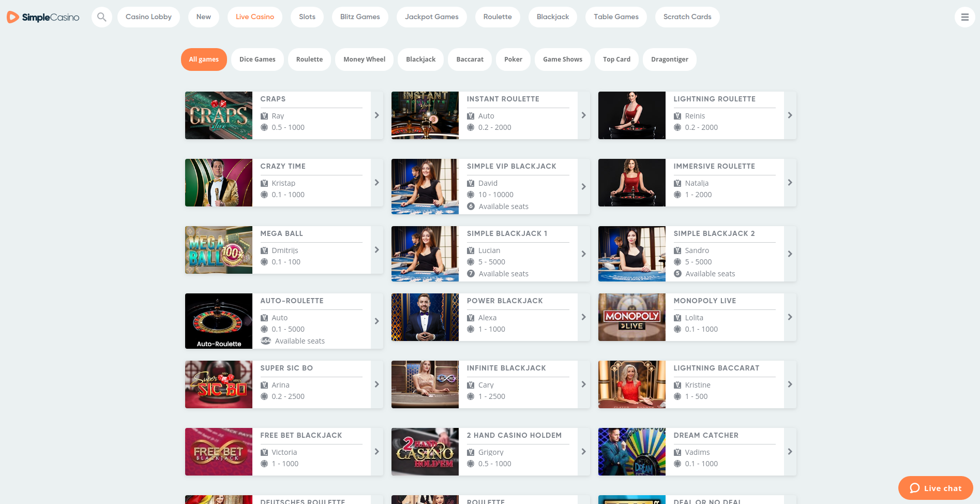Click the Mega Ball game image
980x504 pixels.
click(x=219, y=250)
